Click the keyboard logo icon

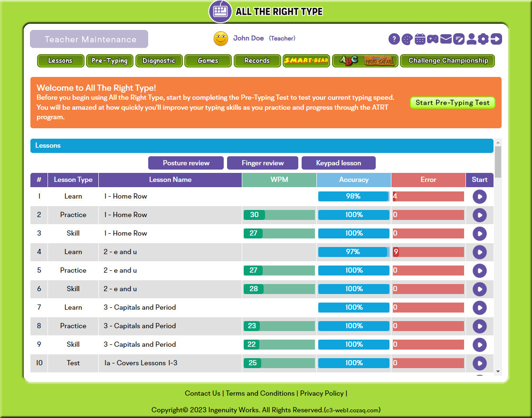coord(220,11)
